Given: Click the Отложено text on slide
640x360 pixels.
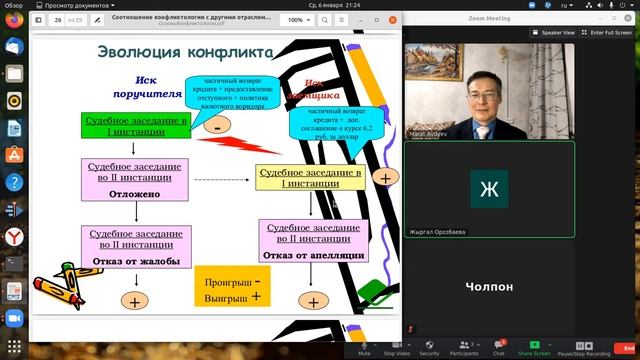Looking at the screenshot, I should 134,194.
